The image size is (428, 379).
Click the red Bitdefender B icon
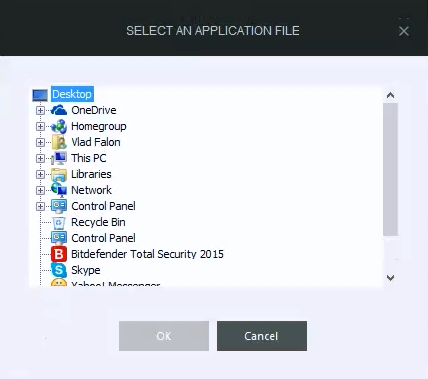pyautogui.click(x=59, y=254)
